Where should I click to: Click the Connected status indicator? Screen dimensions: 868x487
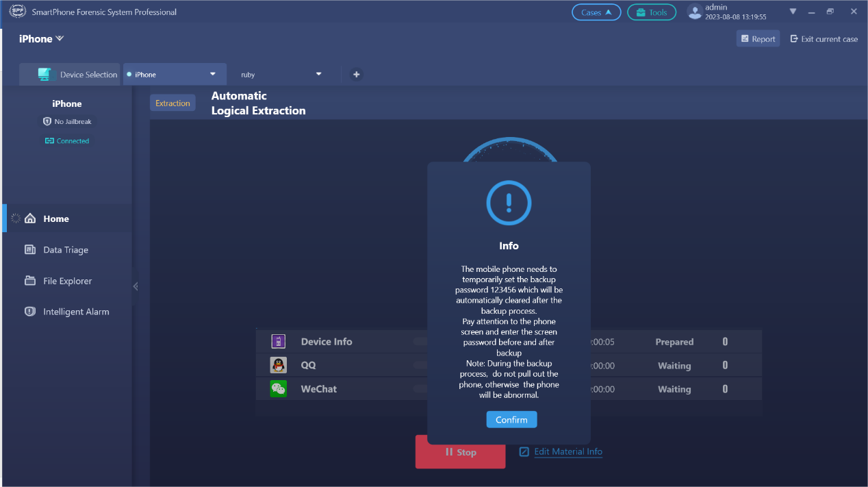click(67, 141)
